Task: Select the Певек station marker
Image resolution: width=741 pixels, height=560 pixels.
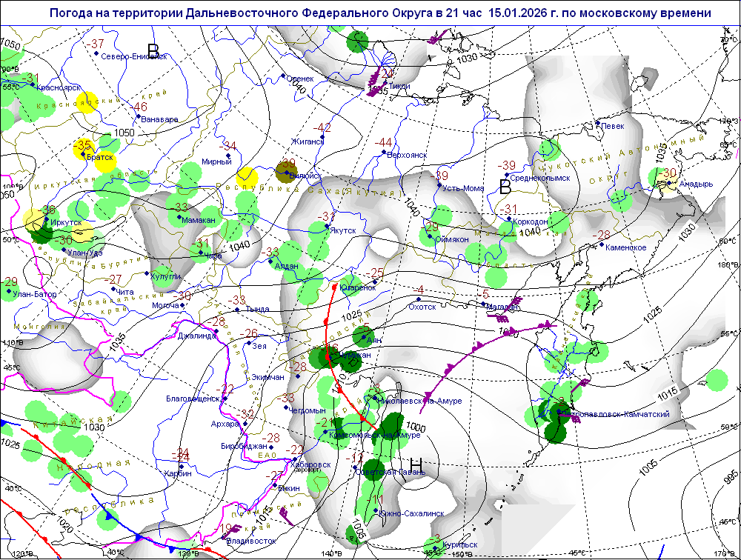Action: [x=597, y=124]
